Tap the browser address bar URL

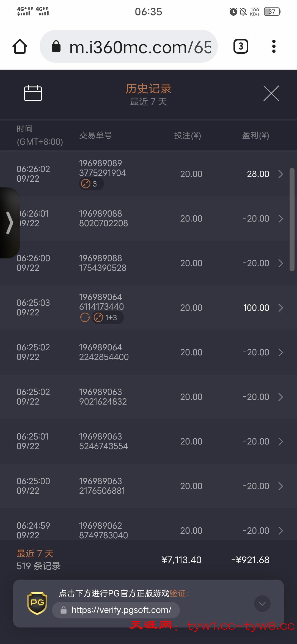pyautogui.click(x=140, y=47)
